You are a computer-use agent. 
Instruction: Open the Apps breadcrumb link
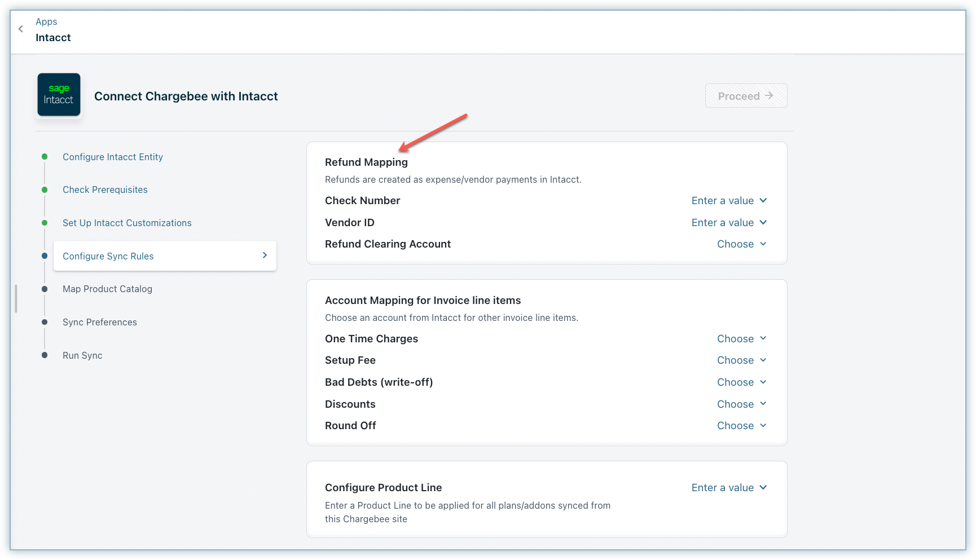coord(46,21)
